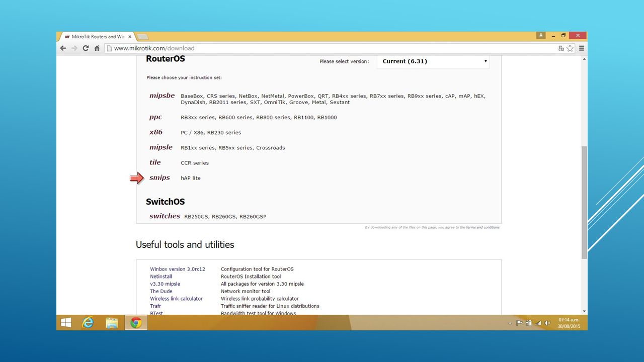Open a new tab with the new-tab button
This screenshot has height=362, width=644.
click(x=142, y=37)
